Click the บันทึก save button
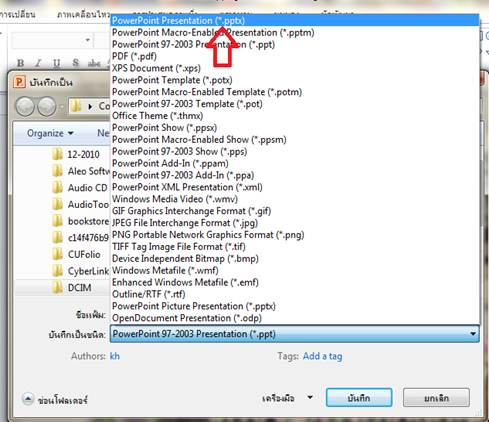 click(x=359, y=398)
